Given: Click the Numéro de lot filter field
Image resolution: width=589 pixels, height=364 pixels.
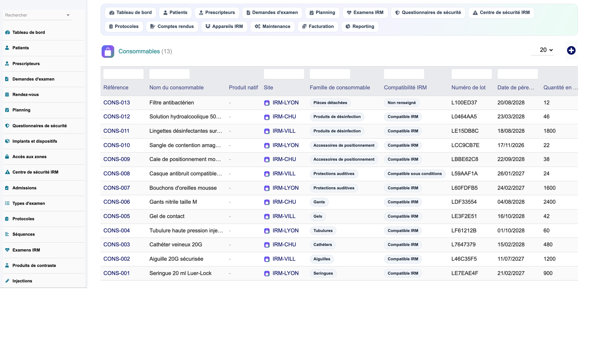Looking at the screenshot, I should pyautogui.click(x=472, y=74).
